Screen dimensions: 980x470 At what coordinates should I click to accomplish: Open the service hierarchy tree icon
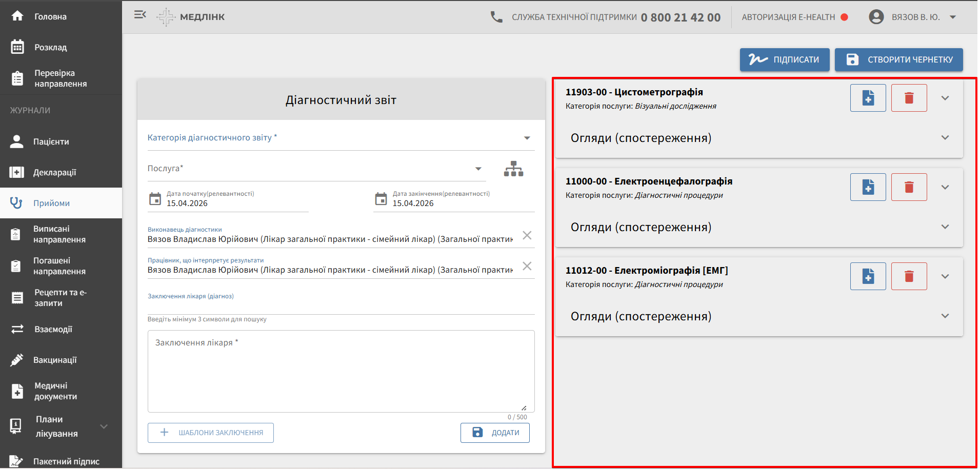pos(513,169)
